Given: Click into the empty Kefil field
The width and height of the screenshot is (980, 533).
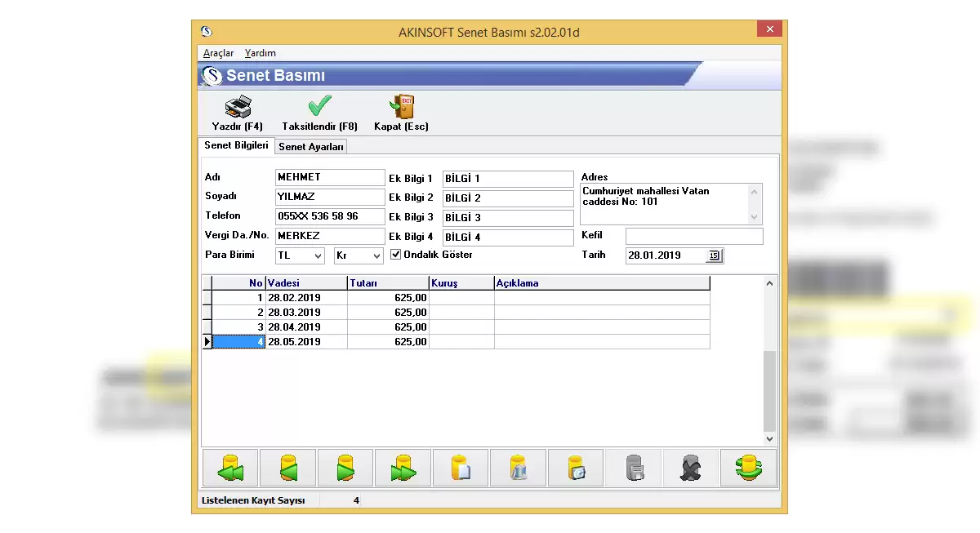Looking at the screenshot, I should (x=693, y=237).
